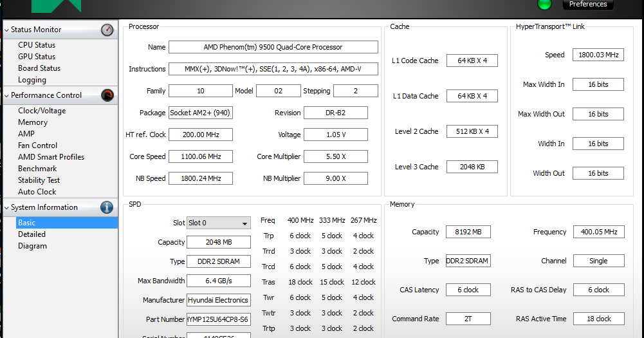Click the Width In 16 bits field
This screenshot has width=644, height=338.
[x=598, y=144]
